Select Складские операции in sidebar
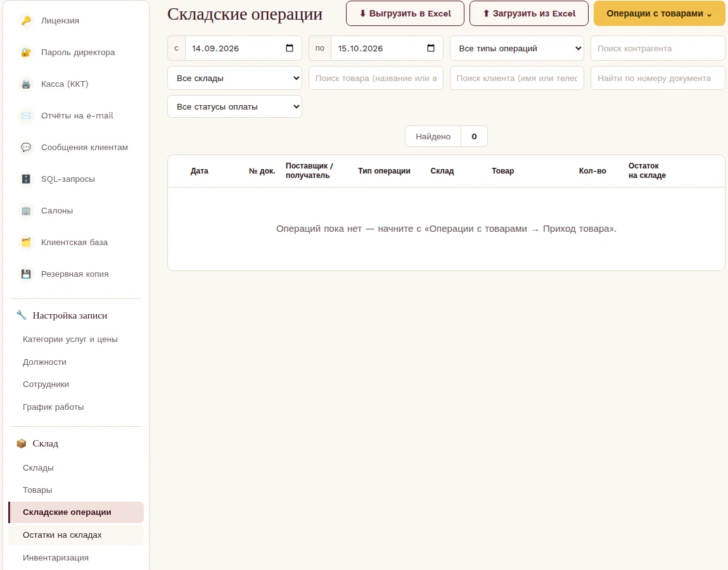Screen dimensions: 728x570 [75, 512]
